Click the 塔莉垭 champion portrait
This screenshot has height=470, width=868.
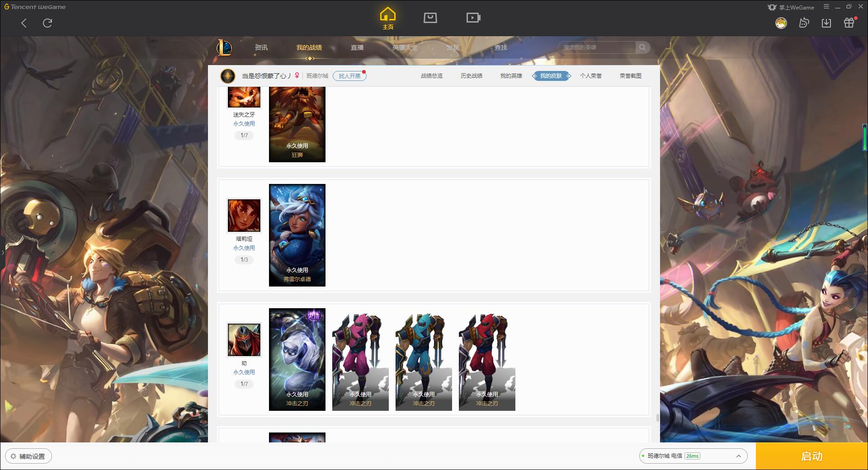click(x=244, y=216)
